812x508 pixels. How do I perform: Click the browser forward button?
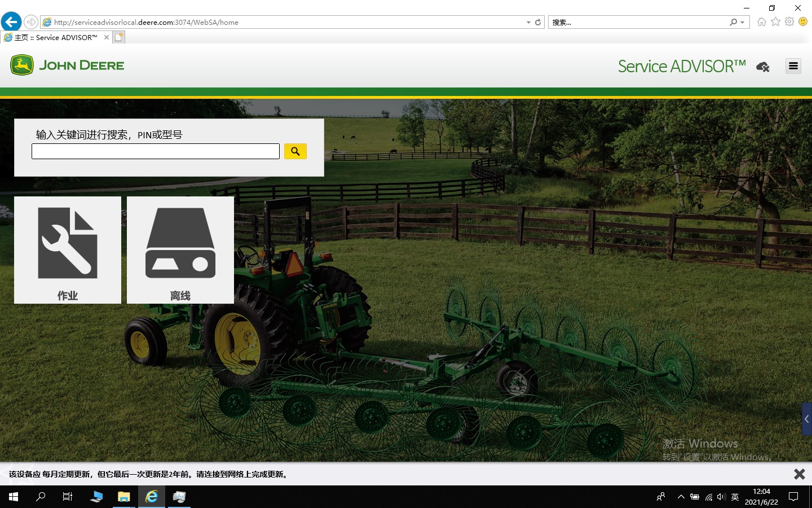click(x=31, y=22)
